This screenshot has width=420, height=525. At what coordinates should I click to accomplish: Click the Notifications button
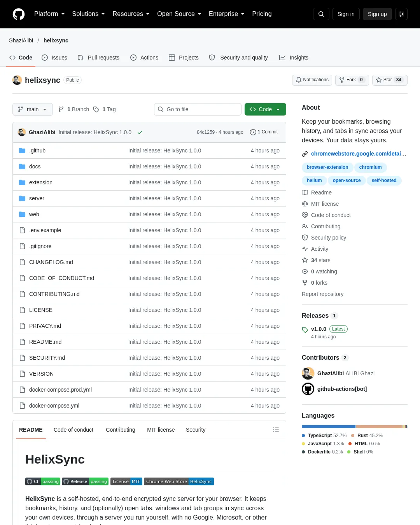(x=312, y=80)
